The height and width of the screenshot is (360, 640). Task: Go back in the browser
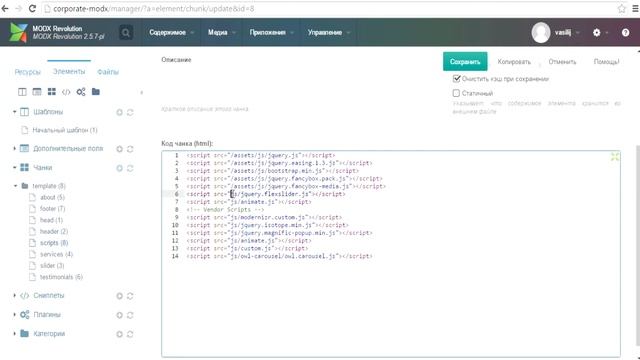5,8
